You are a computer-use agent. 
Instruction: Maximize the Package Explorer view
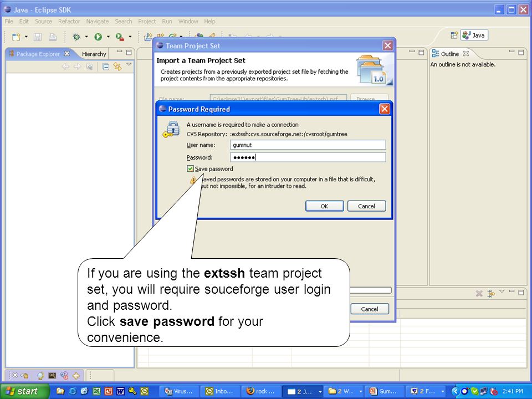(x=129, y=52)
